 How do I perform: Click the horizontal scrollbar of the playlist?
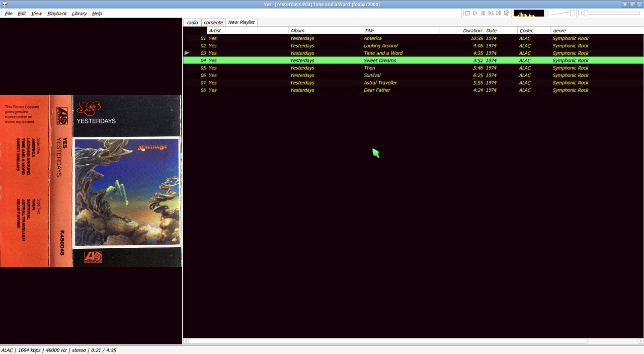387,341
